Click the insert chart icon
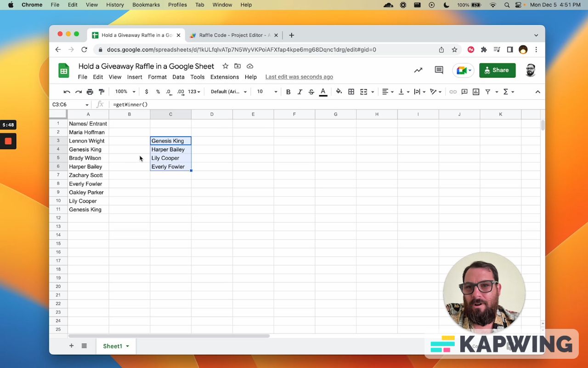The height and width of the screenshot is (368, 588). coord(476,92)
